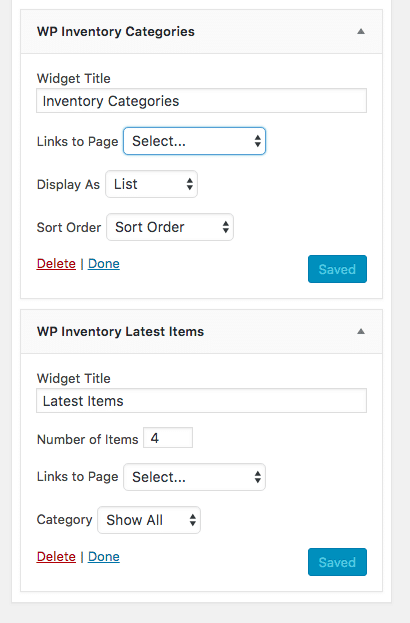Open the Display As List dropdown
Viewport: 410px width, 623px height.
click(151, 184)
